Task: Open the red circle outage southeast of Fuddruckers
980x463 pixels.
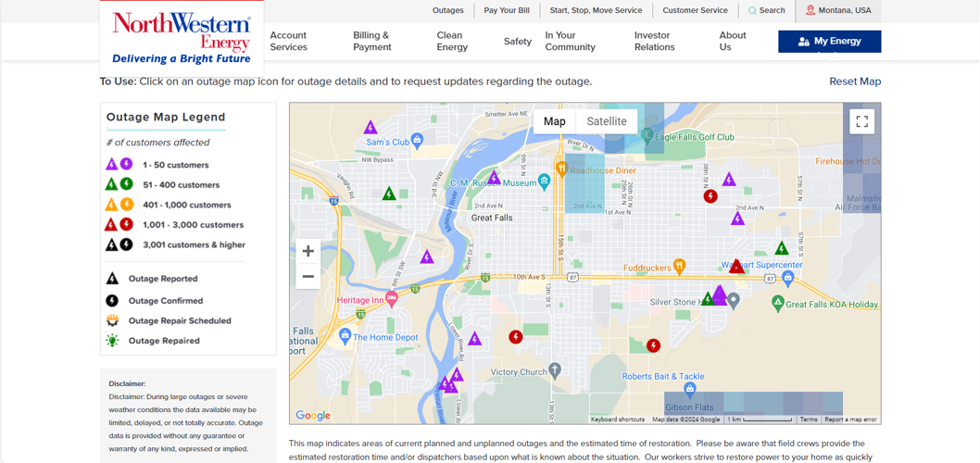Action: 653,345
